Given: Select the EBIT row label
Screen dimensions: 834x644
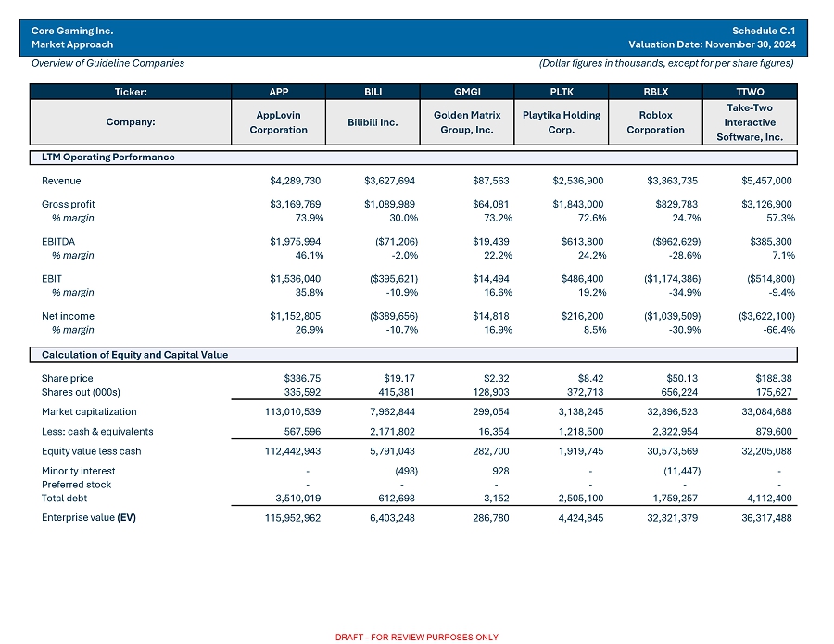Looking at the screenshot, I should click(x=52, y=279).
